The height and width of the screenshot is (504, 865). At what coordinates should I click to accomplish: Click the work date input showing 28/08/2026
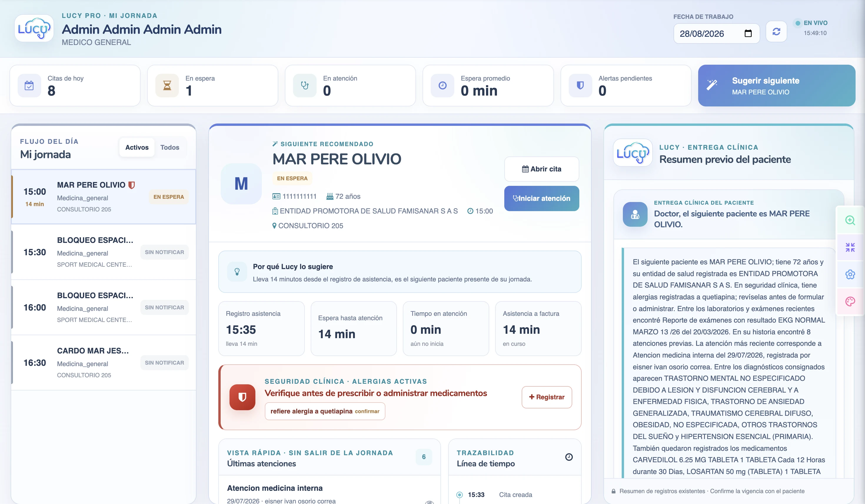[x=716, y=33]
